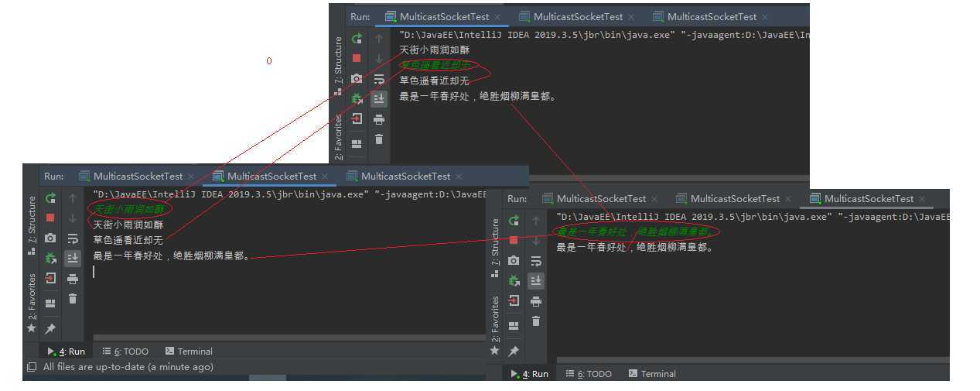Close the active run tab in top window

pos(497,16)
